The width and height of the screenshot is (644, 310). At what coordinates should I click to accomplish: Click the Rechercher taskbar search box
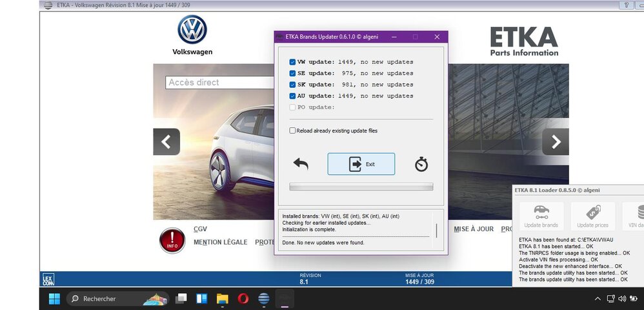[117, 298]
